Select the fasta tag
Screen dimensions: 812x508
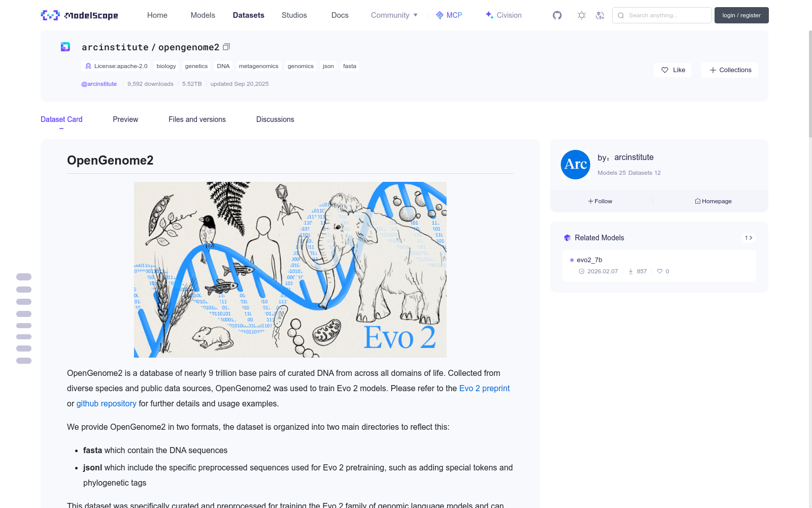(x=350, y=66)
